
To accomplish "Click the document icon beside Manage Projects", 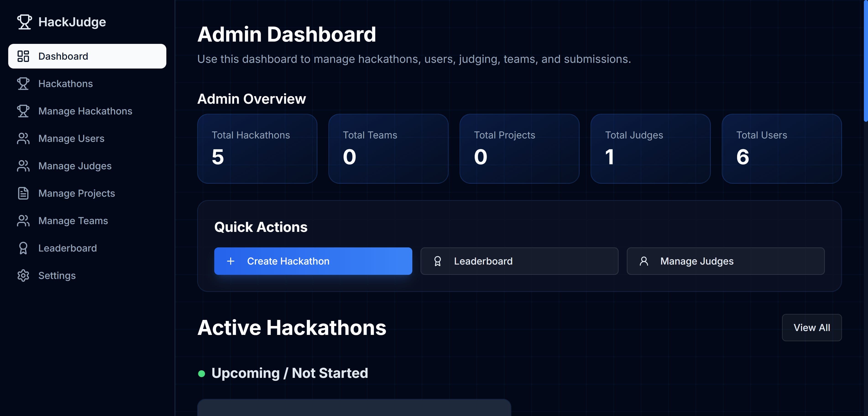I will (23, 193).
